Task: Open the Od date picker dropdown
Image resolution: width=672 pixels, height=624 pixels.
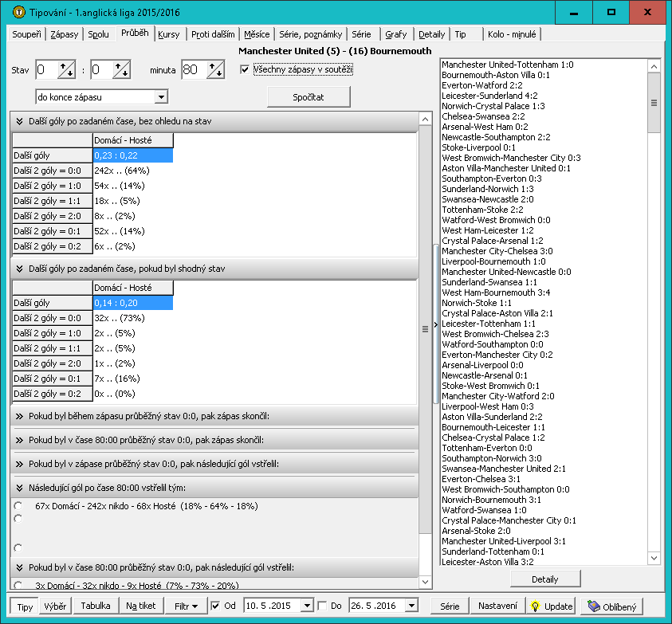Action: pos(307,606)
